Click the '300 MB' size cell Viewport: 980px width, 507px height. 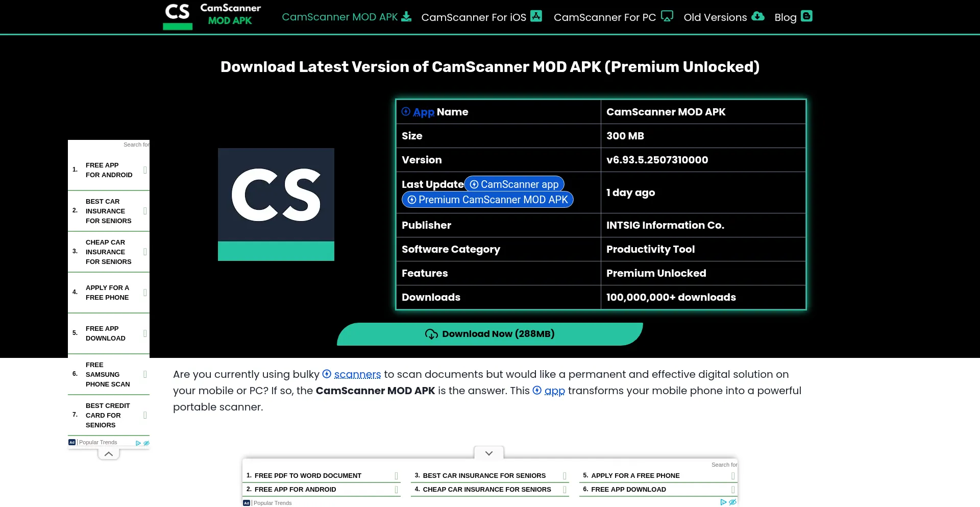pos(703,136)
